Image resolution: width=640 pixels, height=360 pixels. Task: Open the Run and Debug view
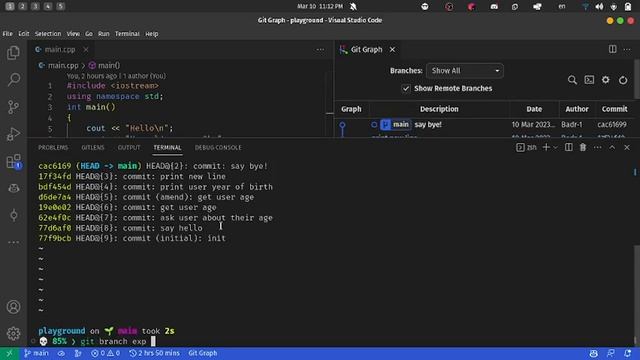click(13, 134)
